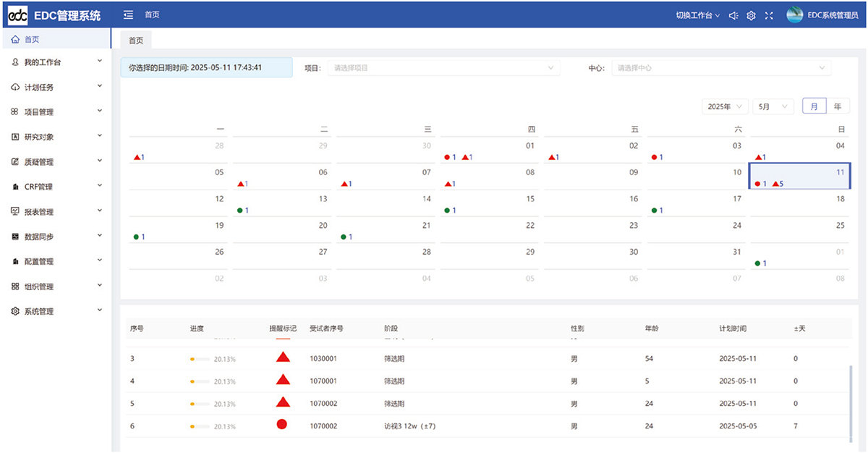Collapse the sidebar with the menu fold icon
This screenshot has width=868, height=453.
tap(128, 14)
